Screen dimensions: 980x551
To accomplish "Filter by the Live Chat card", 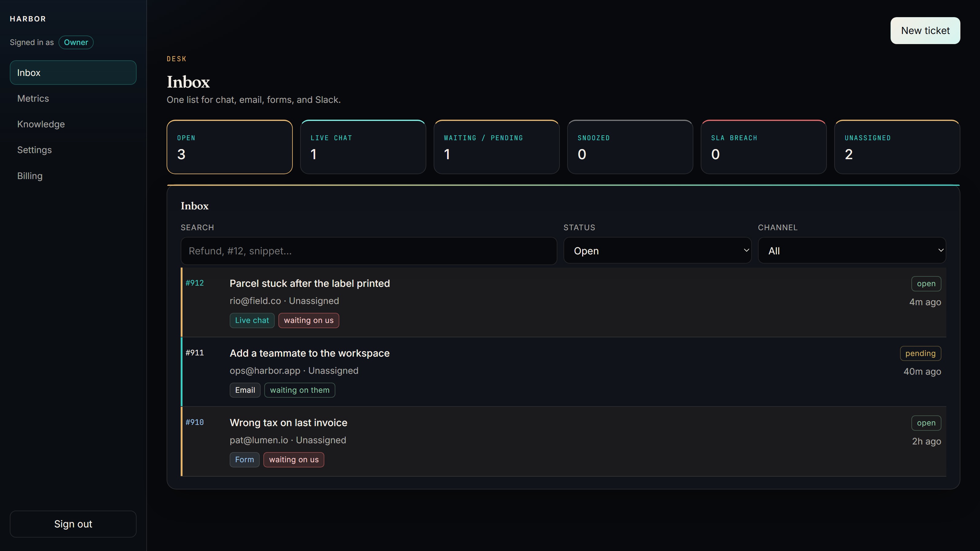I will [363, 147].
